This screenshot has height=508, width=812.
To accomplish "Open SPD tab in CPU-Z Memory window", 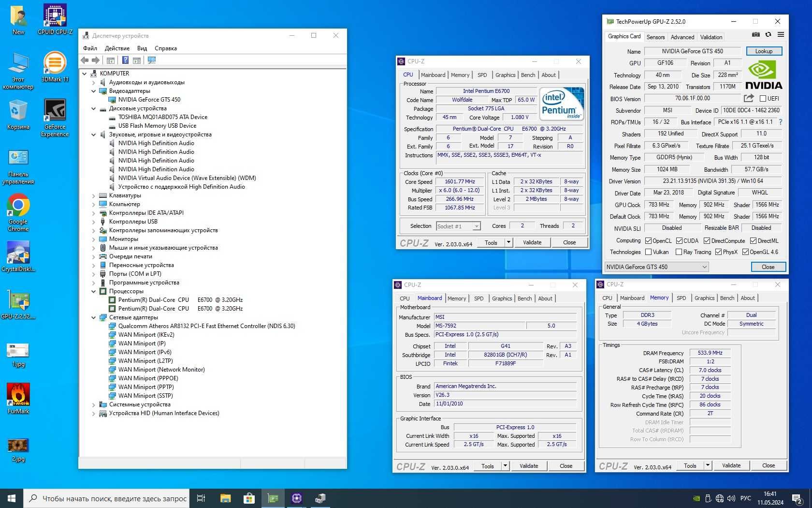I will pos(681,298).
